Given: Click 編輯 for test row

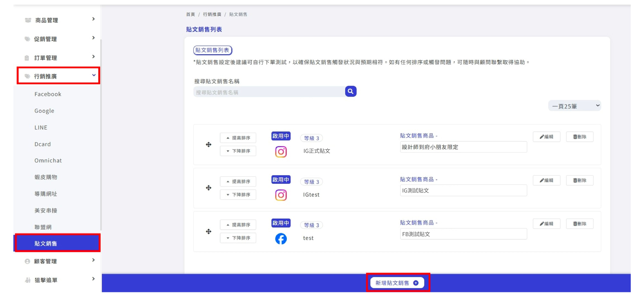Looking at the screenshot, I should [x=546, y=224].
